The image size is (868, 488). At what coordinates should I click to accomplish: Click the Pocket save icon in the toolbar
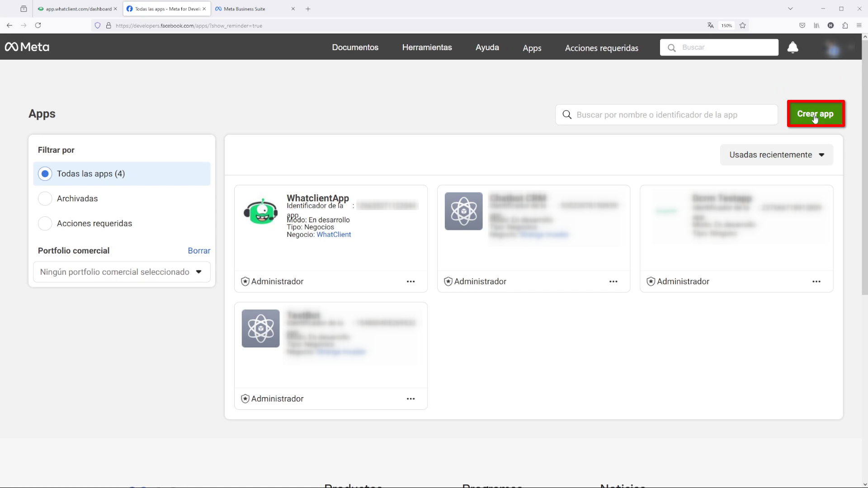(802, 25)
